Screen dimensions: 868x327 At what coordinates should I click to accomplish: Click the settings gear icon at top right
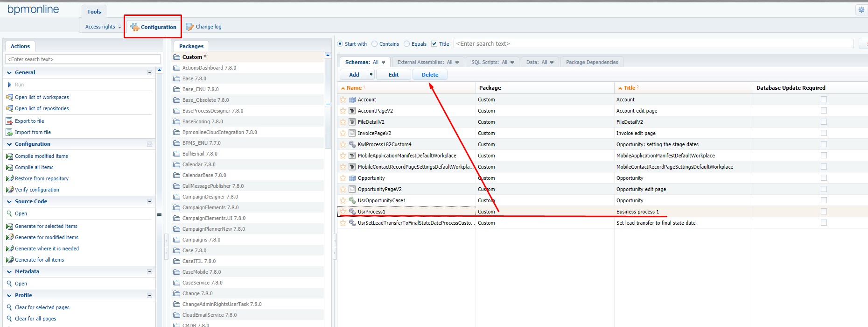coord(861,10)
